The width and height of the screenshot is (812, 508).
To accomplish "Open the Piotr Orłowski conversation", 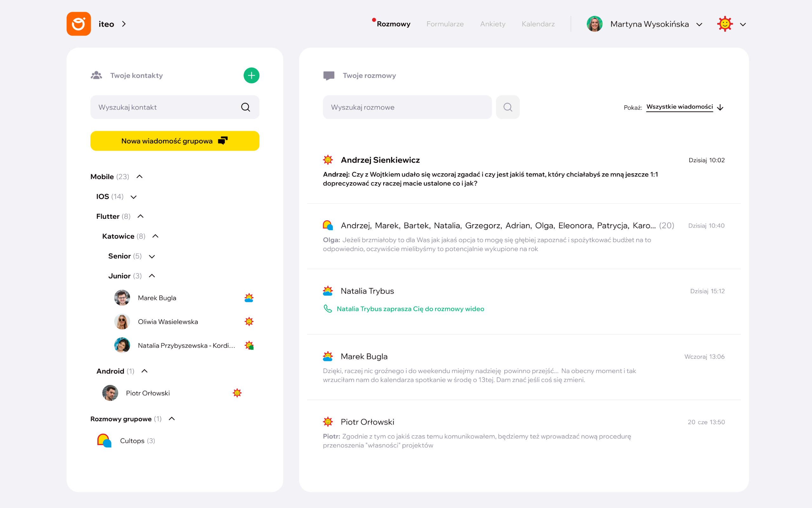I will pos(523,433).
